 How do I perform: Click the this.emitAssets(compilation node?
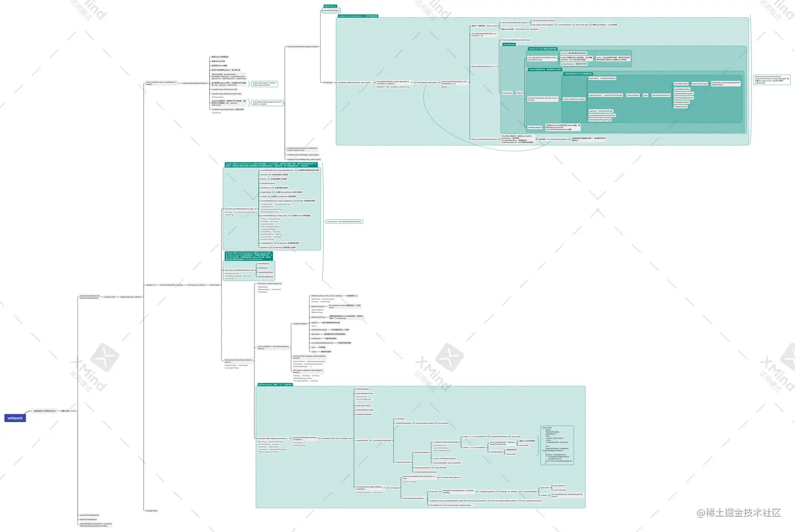coord(414,498)
